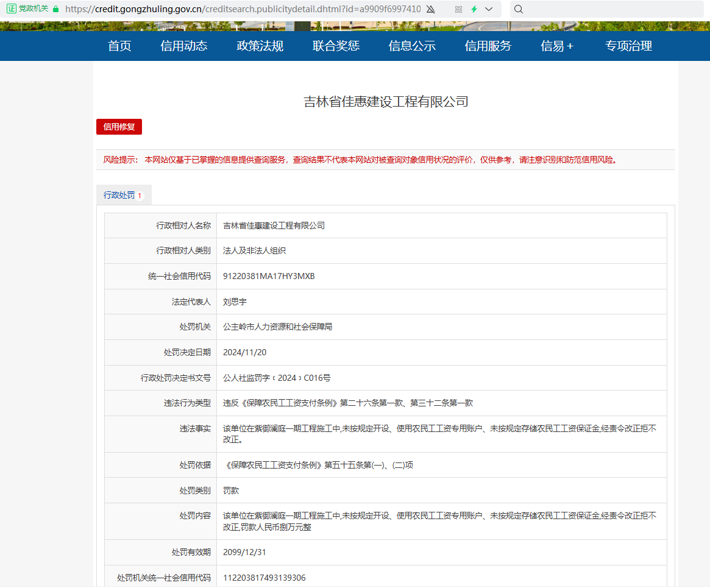Select 联合奖惩 in the navigation bar

(336, 46)
